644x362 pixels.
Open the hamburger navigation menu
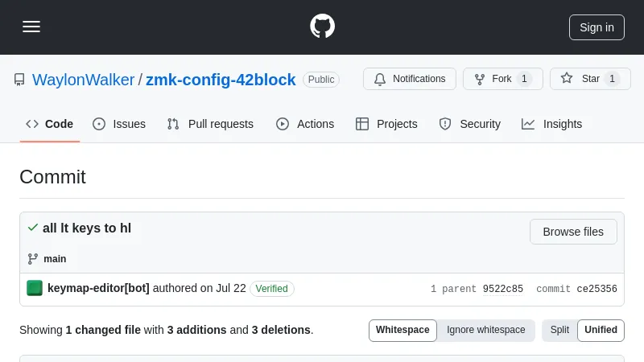[31, 27]
